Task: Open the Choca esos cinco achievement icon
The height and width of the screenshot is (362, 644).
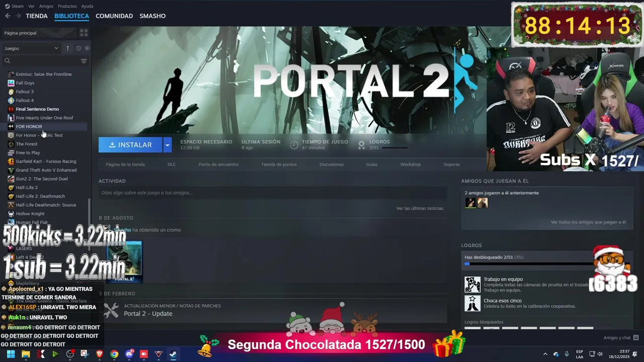Action: coord(472,303)
